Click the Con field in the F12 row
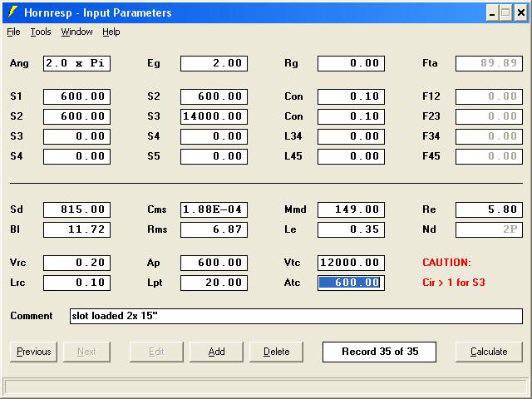Viewport: 532px width, 399px height. tap(351, 96)
